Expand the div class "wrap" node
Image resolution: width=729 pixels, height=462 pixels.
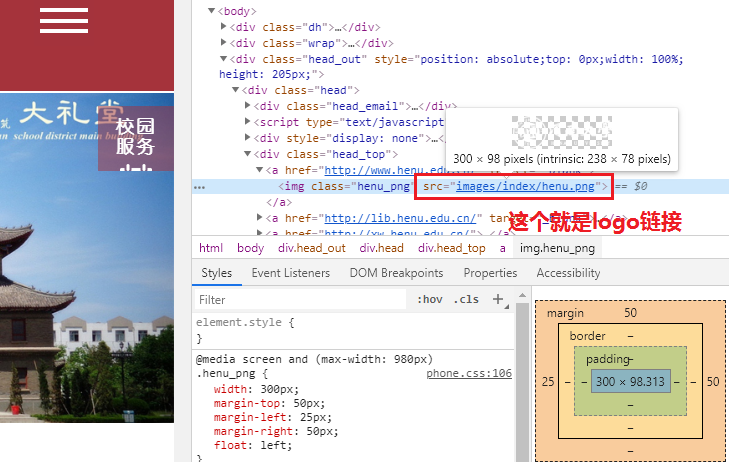[x=224, y=43]
